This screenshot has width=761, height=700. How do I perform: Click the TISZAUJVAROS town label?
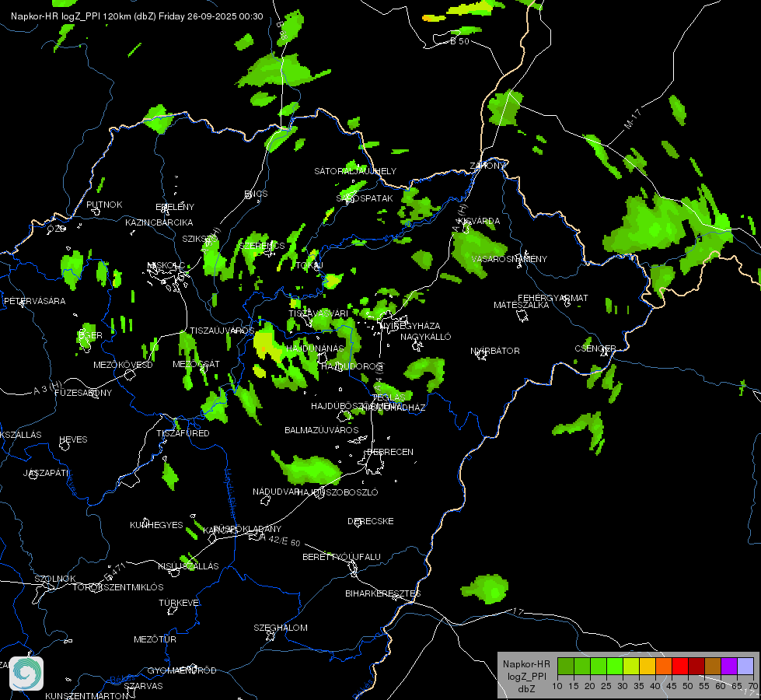tap(222, 331)
